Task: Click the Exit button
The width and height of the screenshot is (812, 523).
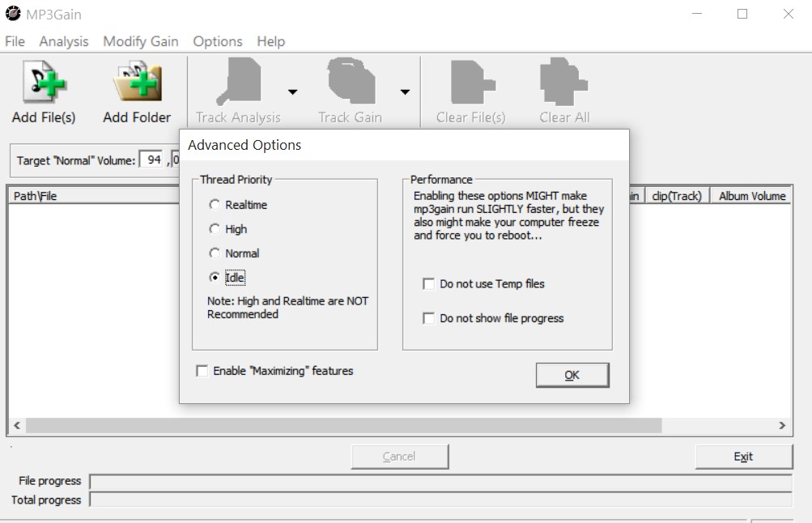Action: tap(743, 456)
